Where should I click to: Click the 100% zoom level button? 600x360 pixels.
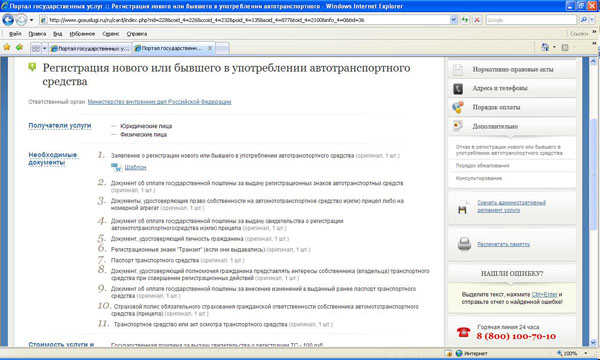[x=567, y=353]
